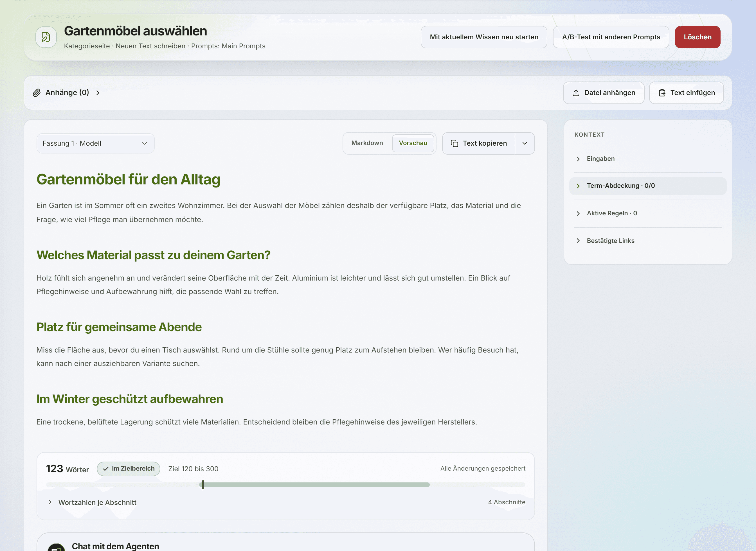The height and width of the screenshot is (551, 756).
Task: Click the Text kopieren button
Action: click(478, 143)
